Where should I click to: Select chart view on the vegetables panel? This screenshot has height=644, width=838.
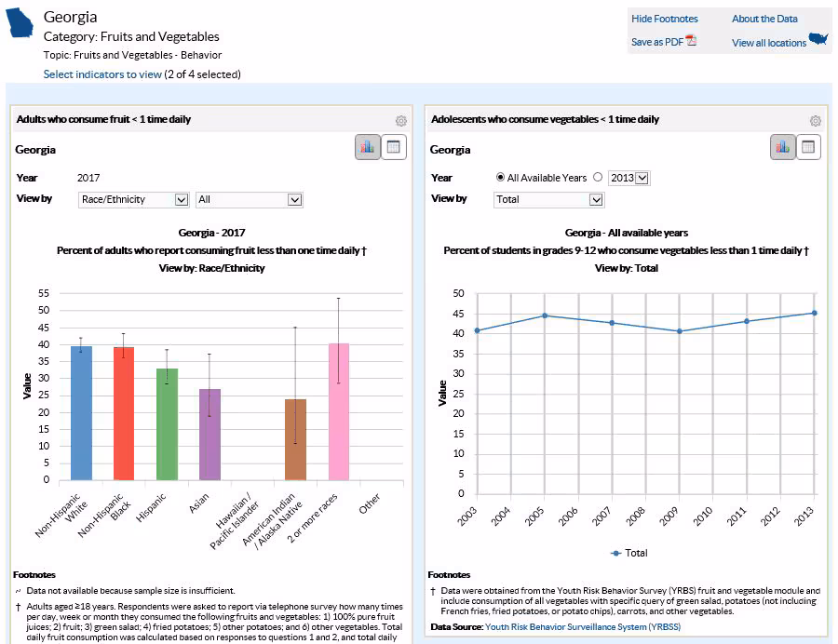click(x=781, y=146)
